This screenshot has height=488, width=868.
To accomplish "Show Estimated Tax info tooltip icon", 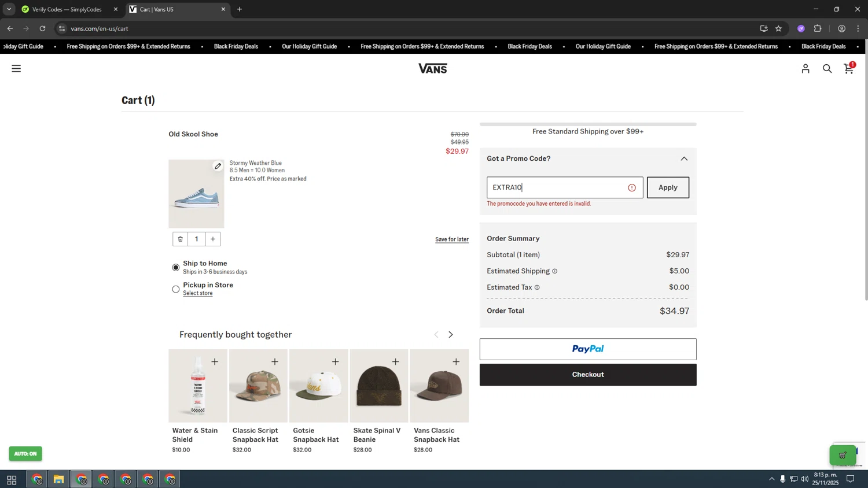I will pos(537,287).
